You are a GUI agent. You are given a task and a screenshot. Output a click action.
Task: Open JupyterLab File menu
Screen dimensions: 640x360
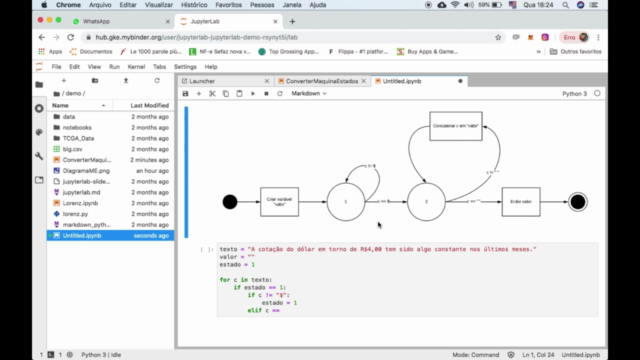(56, 67)
